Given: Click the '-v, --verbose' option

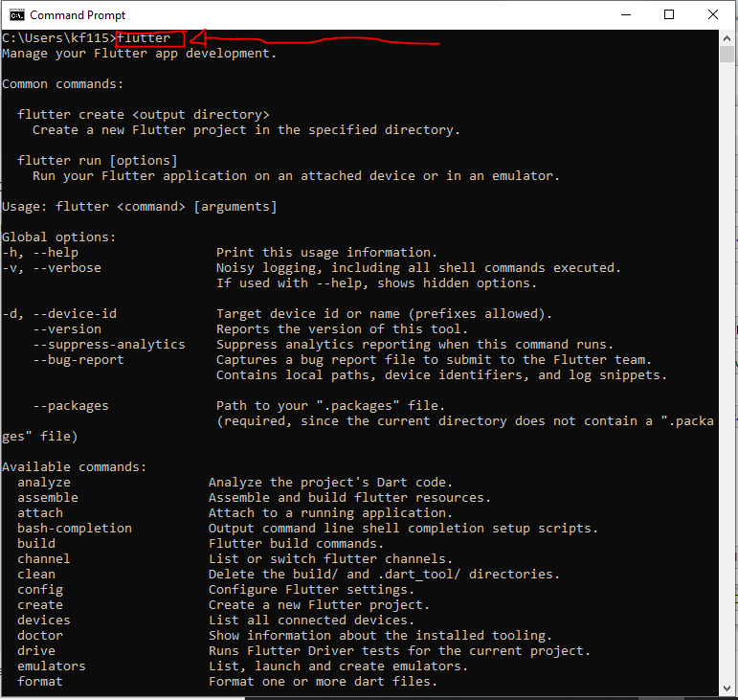Looking at the screenshot, I should (x=52, y=268).
